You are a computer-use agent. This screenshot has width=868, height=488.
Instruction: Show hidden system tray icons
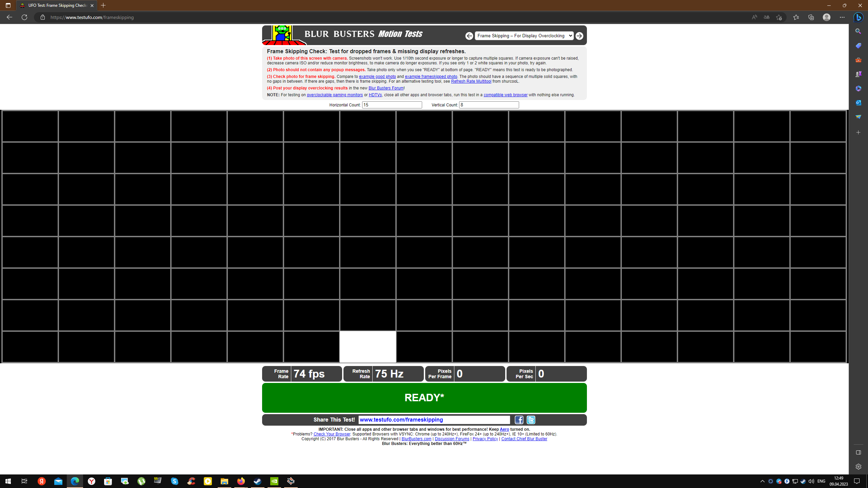click(x=763, y=481)
